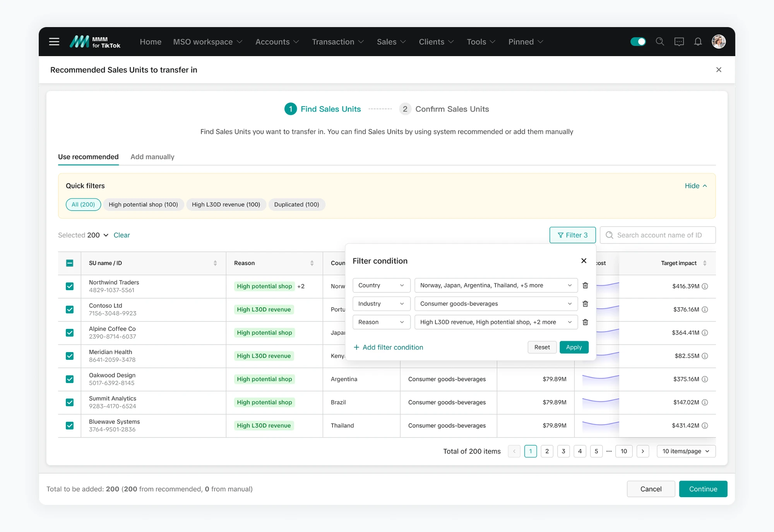This screenshot has width=774, height=532.
Task: Toggle the select-all header checkbox
Action: (70, 263)
